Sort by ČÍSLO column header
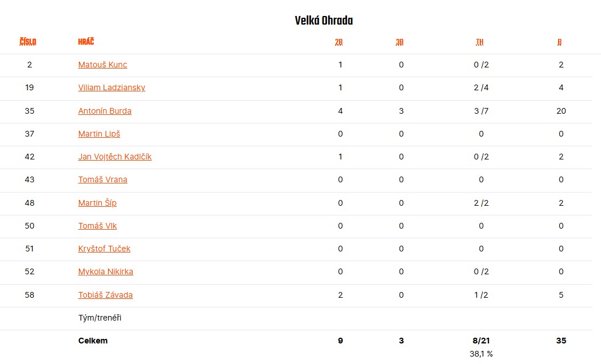The height and width of the screenshot is (364, 601). [x=27, y=41]
